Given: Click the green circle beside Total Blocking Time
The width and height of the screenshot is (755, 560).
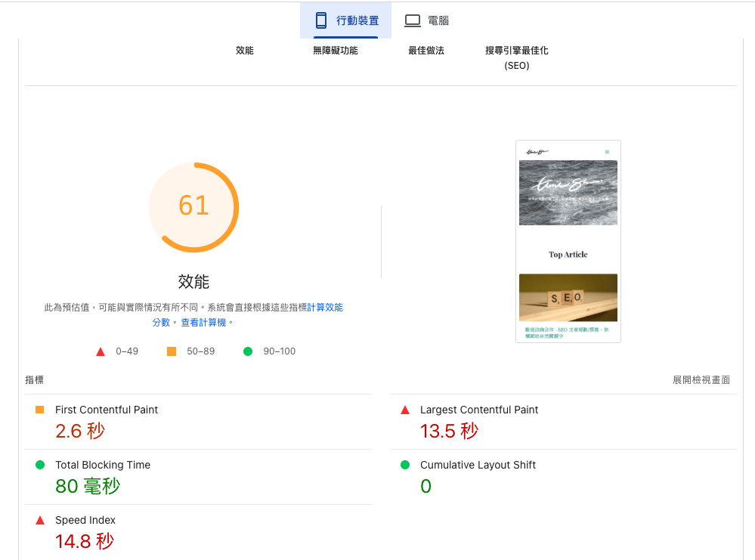Looking at the screenshot, I should point(40,465).
